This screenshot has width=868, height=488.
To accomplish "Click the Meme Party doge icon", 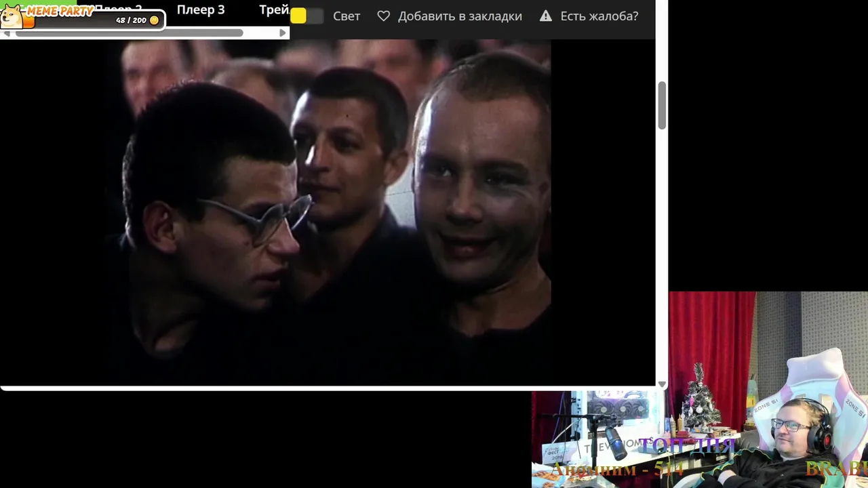I will [12, 16].
